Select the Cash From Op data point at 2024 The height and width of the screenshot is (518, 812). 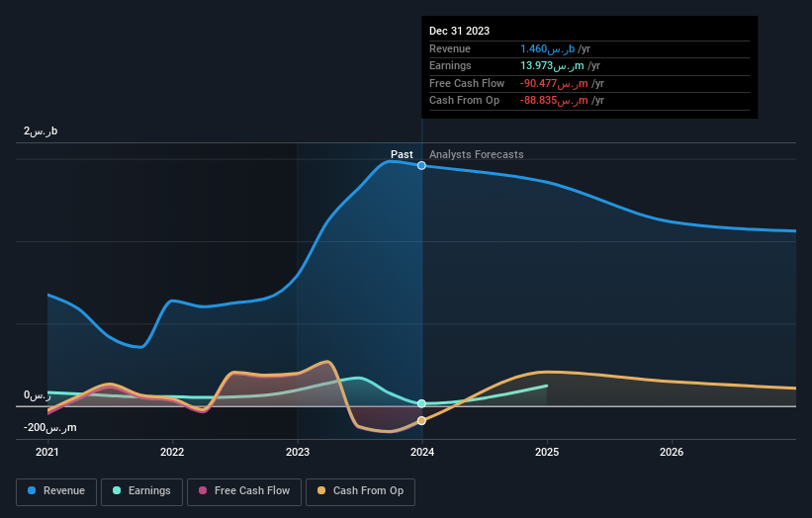(x=421, y=421)
